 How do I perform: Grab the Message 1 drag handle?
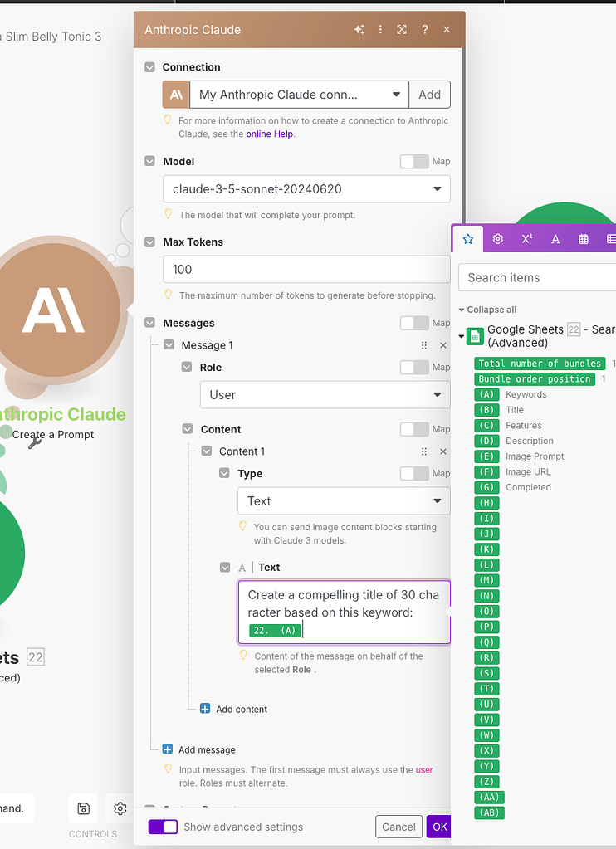pyautogui.click(x=424, y=345)
